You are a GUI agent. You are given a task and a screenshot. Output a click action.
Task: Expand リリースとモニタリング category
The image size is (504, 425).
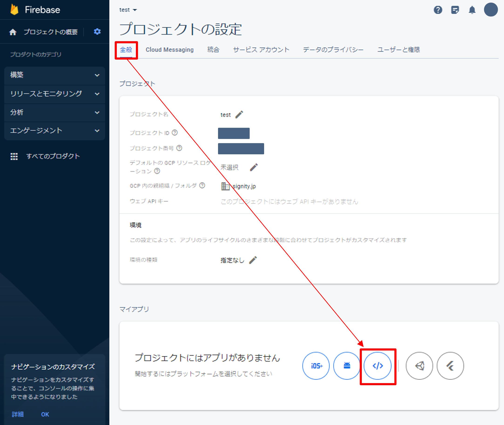coord(55,94)
